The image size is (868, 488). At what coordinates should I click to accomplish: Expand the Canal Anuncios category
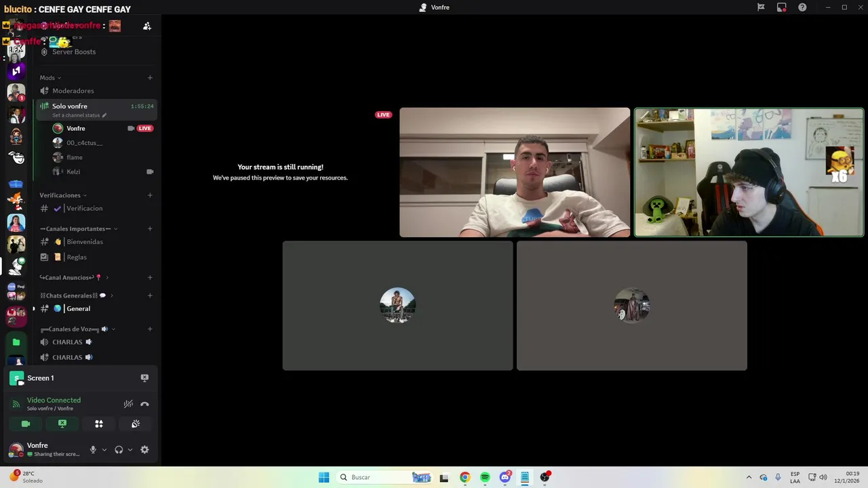tap(74, 277)
